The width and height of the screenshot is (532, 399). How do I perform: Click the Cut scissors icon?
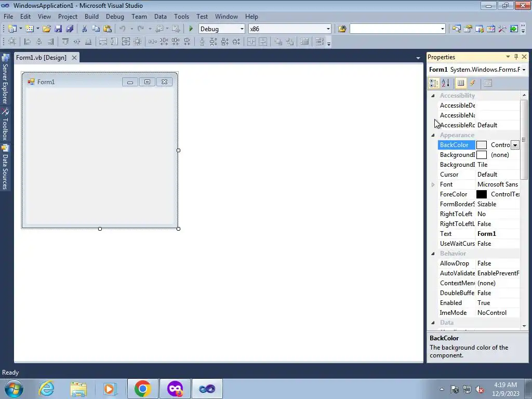tap(85, 29)
